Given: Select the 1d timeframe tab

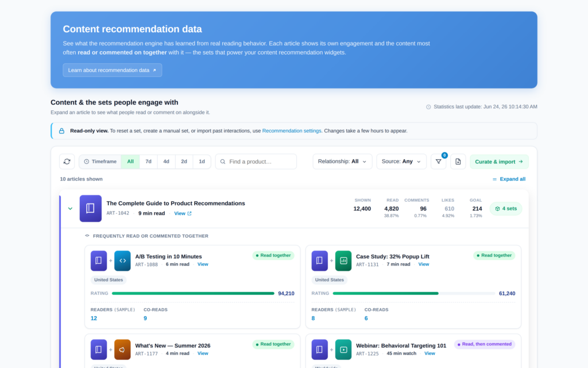Looking at the screenshot, I should click(202, 162).
